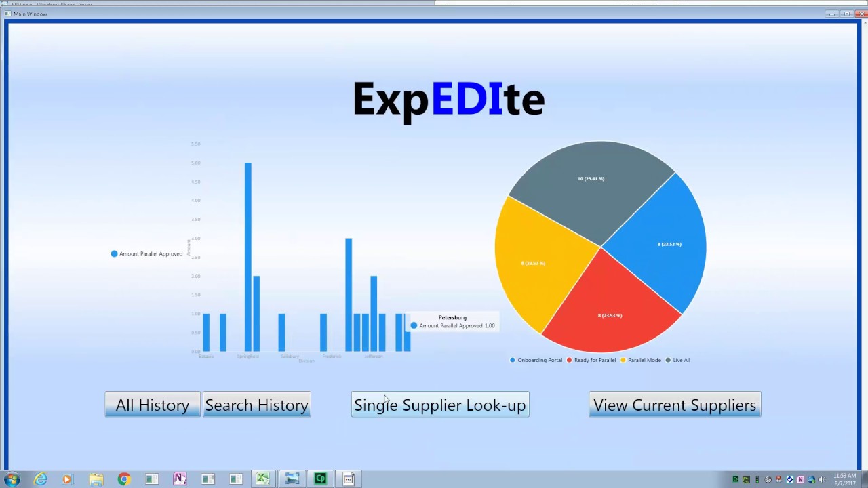Image resolution: width=868 pixels, height=488 pixels.
Task: Toggle Ready for Parallel legend entry
Action: 591,360
